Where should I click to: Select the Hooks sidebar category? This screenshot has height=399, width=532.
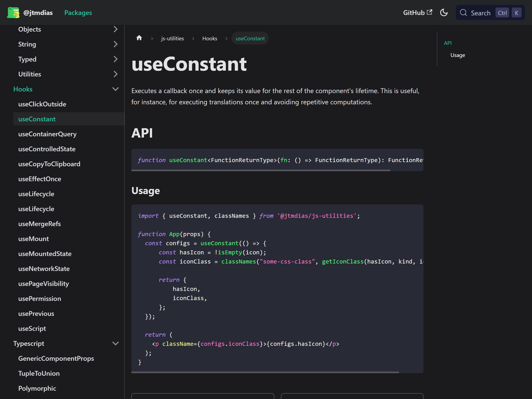[23, 89]
